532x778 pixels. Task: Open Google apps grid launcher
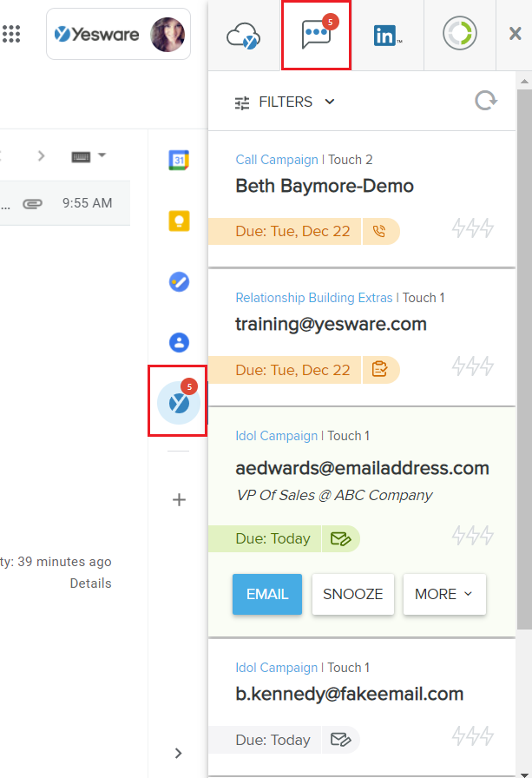click(11, 35)
